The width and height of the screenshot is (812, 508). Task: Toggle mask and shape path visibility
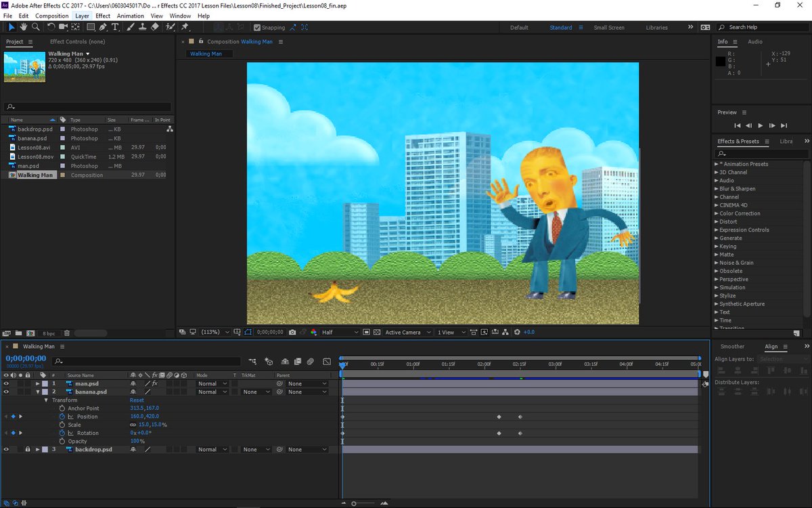point(248,333)
